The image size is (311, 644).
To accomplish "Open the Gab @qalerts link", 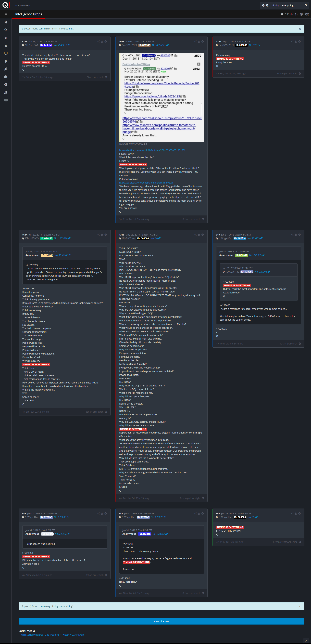I will pos(52,634).
